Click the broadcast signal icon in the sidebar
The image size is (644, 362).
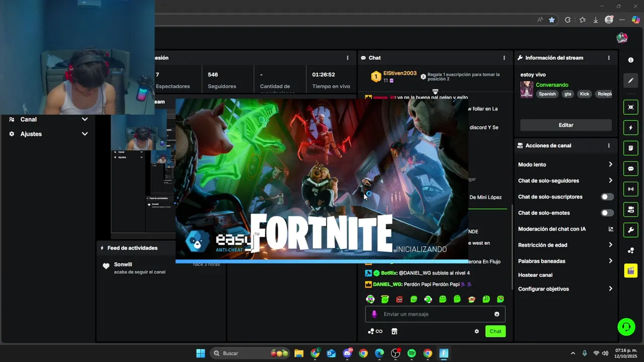630,189
